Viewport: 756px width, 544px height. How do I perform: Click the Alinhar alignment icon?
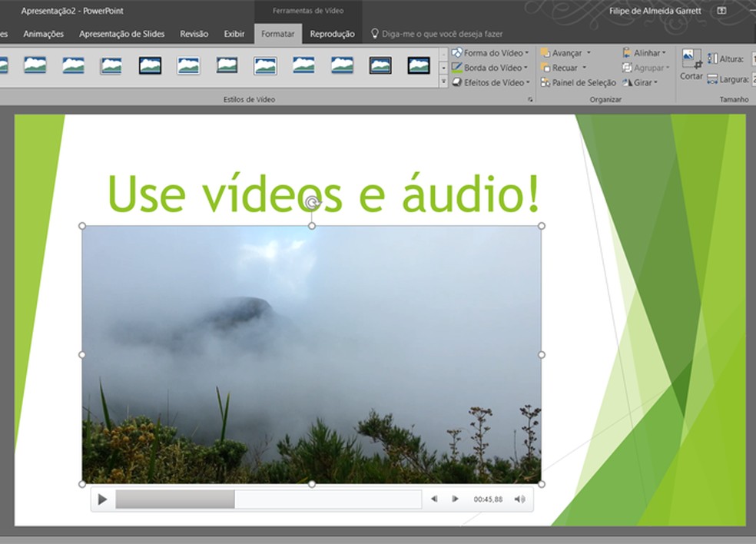[628, 52]
